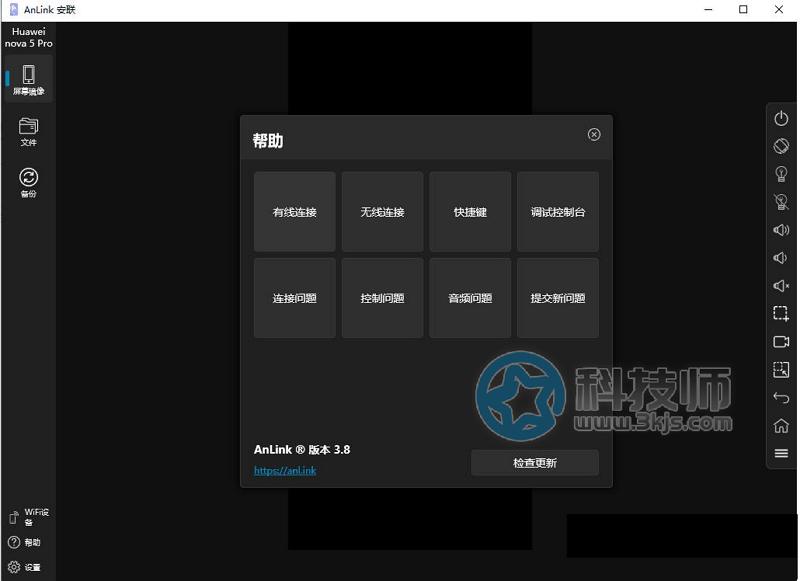The height and width of the screenshot is (581, 800).
Task: Click the Huawei nova 5 Pro device label
Action: [29, 37]
